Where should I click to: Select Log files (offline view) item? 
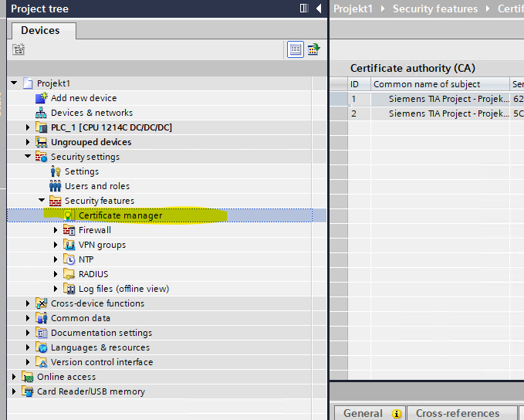tap(123, 289)
